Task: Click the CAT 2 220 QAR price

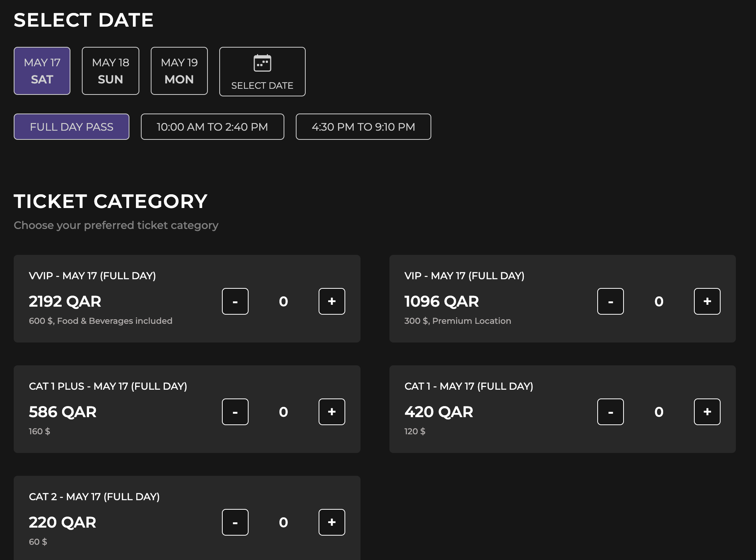Action: coord(62,522)
